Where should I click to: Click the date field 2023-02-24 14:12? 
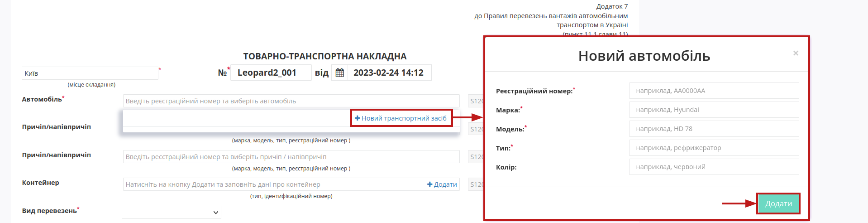[x=389, y=73]
